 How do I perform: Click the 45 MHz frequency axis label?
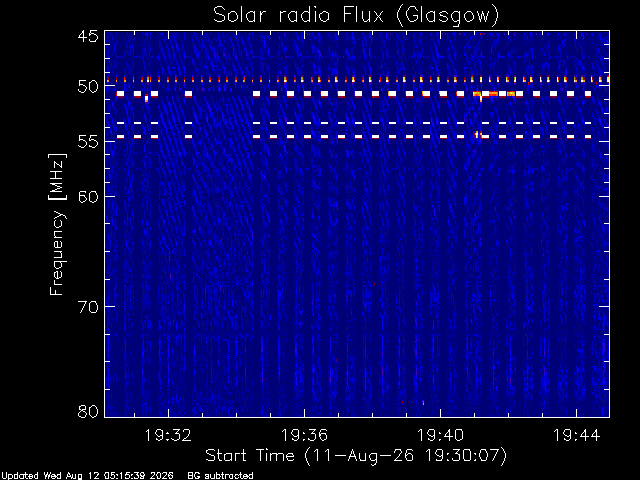pos(88,36)
